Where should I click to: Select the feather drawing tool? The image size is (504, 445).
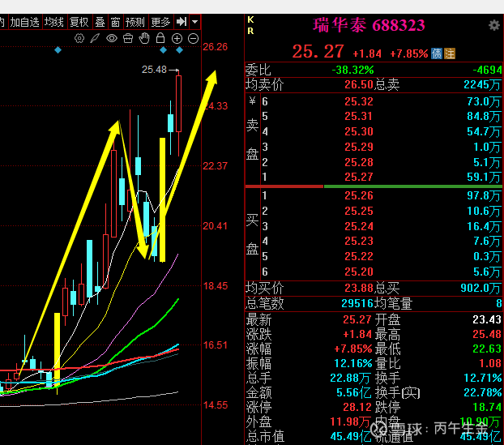pyautogui.click(x=95, y=39)
